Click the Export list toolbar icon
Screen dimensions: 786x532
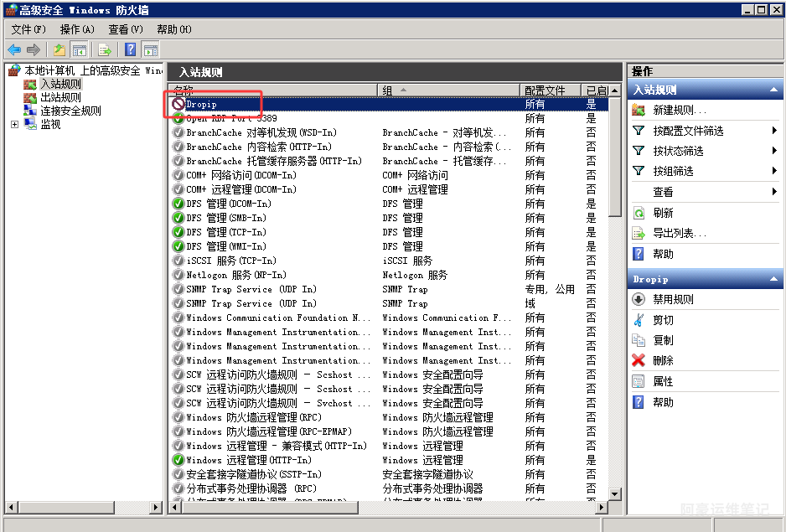(x=104, y=49)
